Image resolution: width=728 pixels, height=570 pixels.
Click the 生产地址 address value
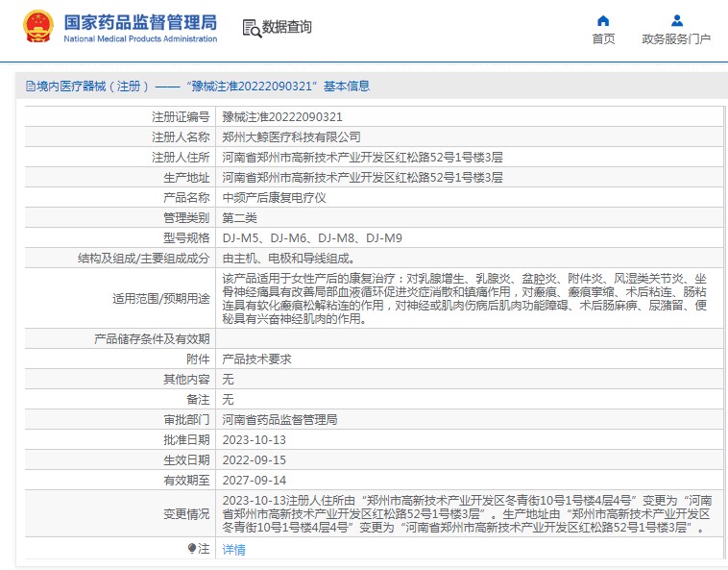pos(363,178)
